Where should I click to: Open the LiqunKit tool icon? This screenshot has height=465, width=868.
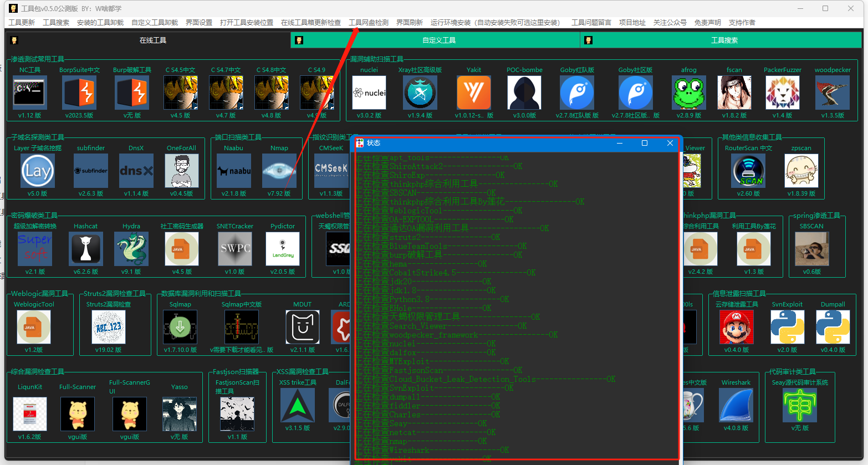pyautogui.click(x=30, y=414)
